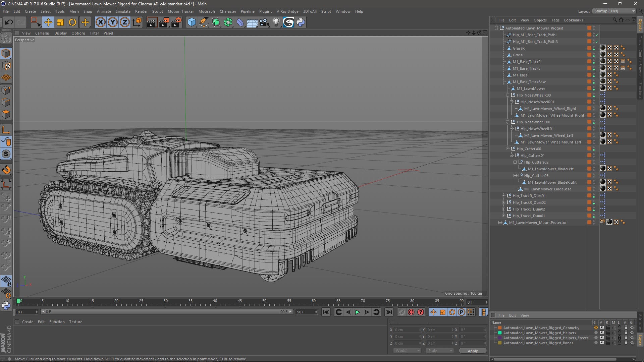Switch to the Takes side tab
The height and width of the screenshot is (362, 644).
[x=640, y=40]
